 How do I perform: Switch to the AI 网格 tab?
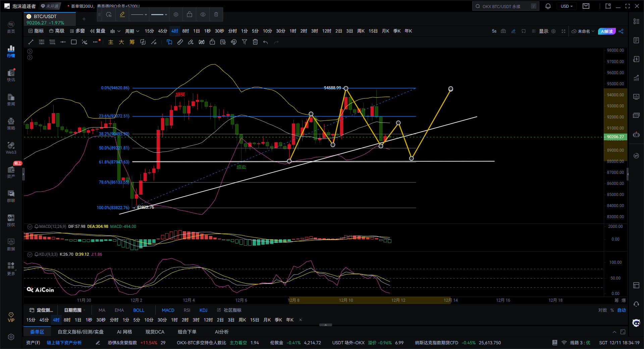tap(124, 332)
